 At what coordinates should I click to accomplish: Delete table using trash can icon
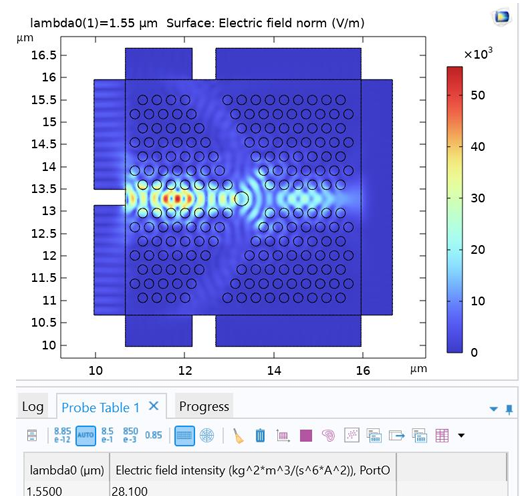(260, 436)
